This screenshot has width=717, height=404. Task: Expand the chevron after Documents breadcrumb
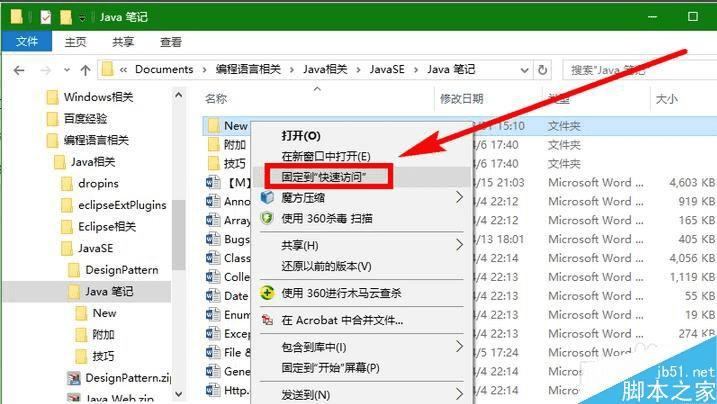click(203, 70)
